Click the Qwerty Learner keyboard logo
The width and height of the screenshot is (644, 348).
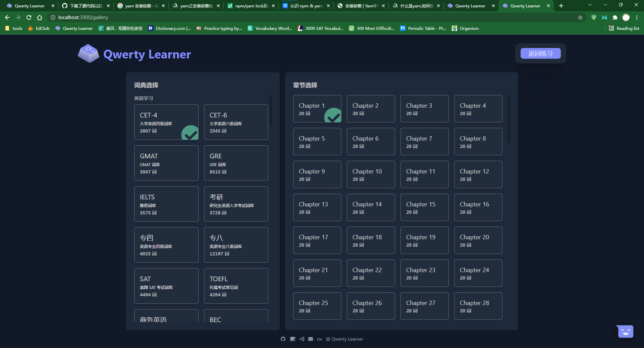88,53
